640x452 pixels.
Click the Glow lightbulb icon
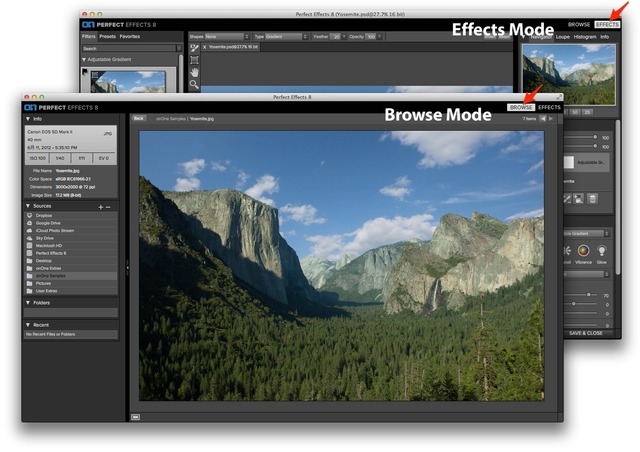click(x=601, y=250)
